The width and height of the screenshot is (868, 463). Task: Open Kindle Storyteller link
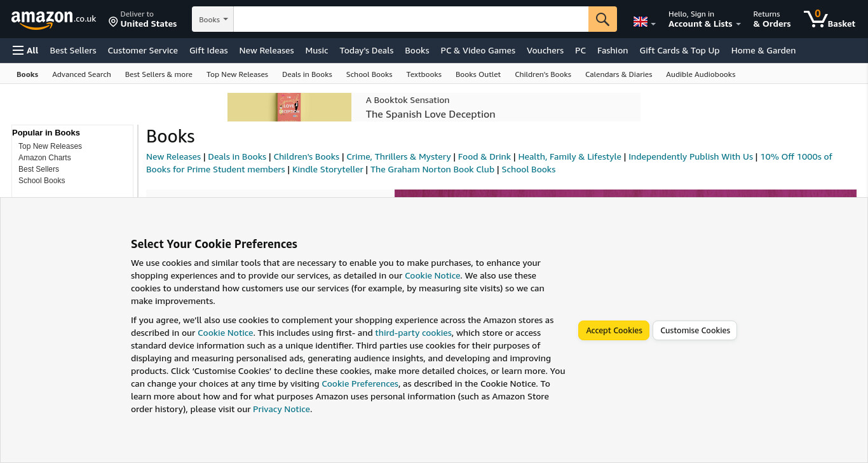(328, 169)
